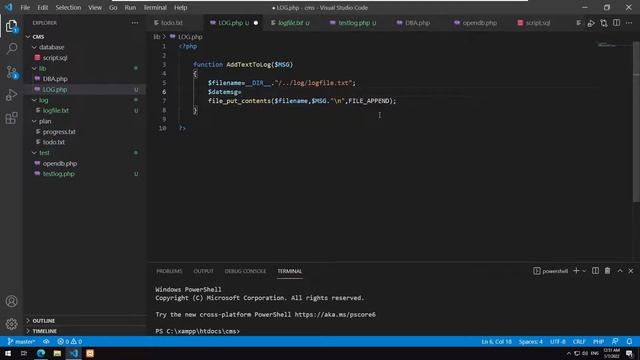This screenshot has width=640, height=360.
Task: Click the open changes icon in editor toolbar
Action: click(x=604, y=23)
